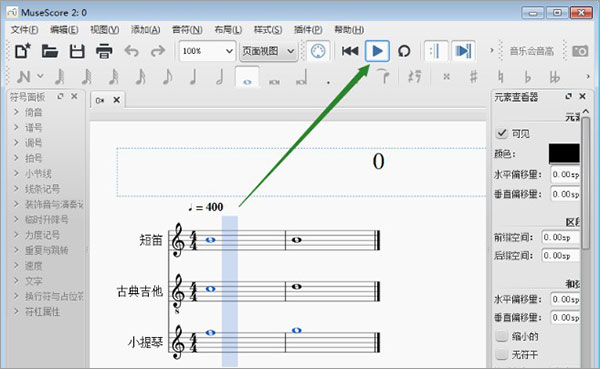Apply double flat accidental

point(554,77)
